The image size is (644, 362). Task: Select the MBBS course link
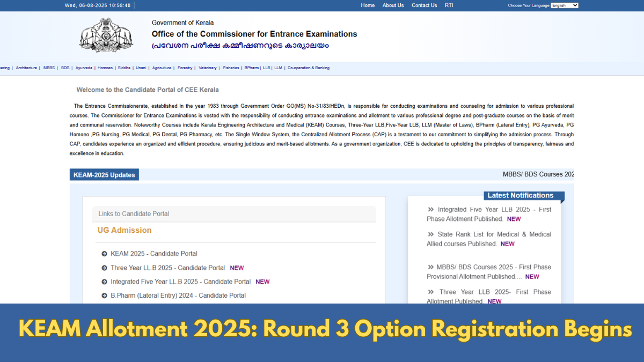49,68
